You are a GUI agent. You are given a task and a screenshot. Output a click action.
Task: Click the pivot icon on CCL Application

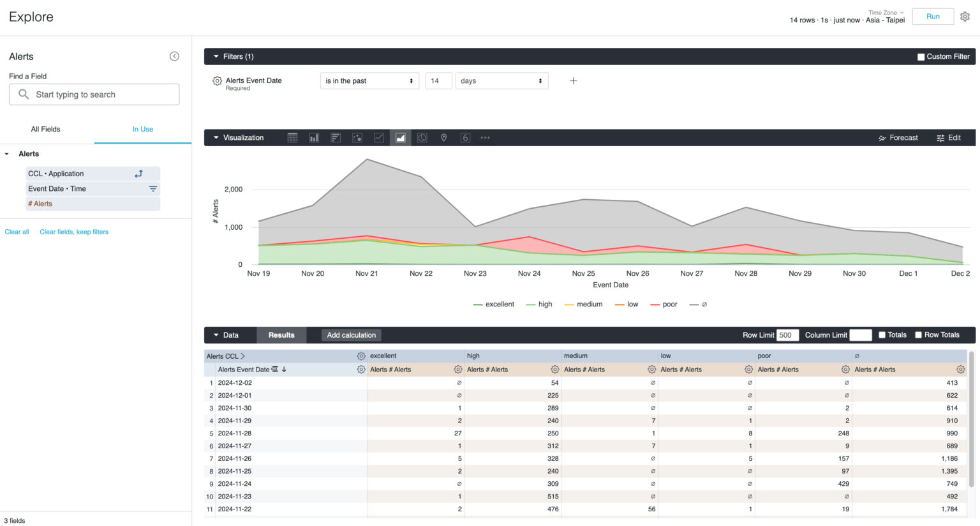click(x=138, y=174)
